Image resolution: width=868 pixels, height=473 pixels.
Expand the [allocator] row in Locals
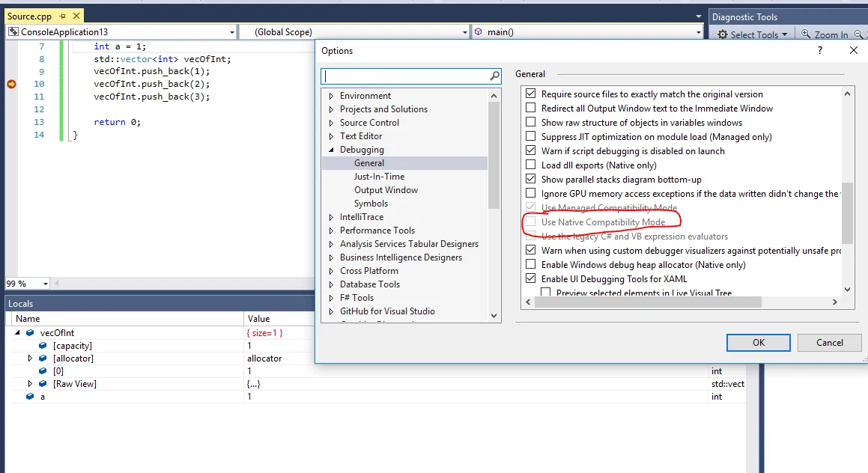30,358
